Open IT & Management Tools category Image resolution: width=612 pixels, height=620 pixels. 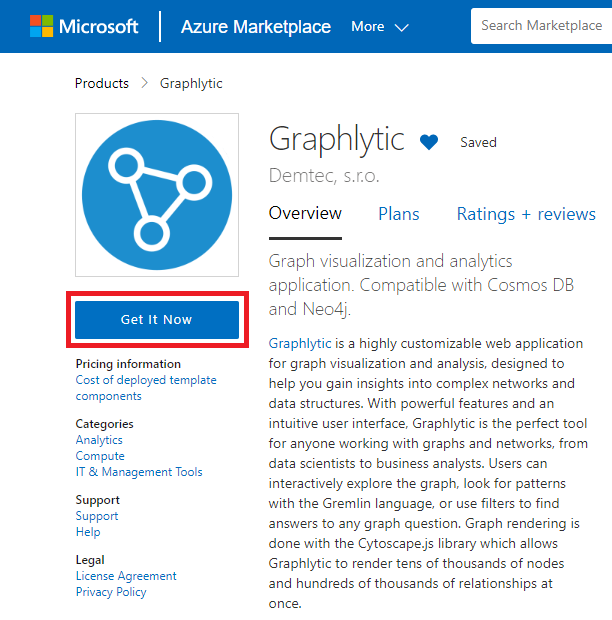click(139, 472)
